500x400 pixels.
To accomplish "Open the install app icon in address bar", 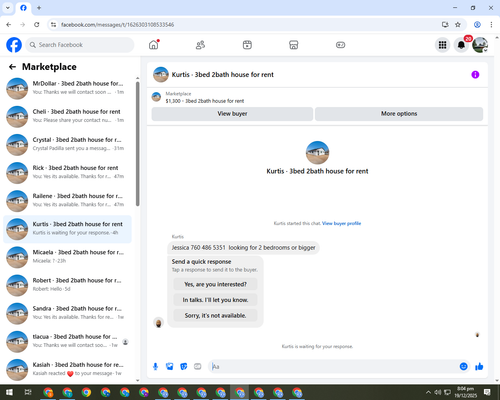I will [x=445, y=25].
